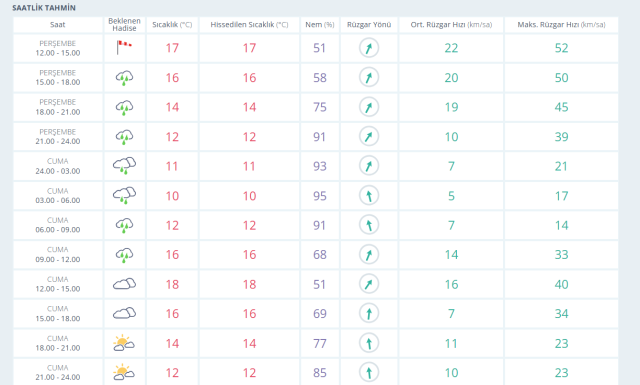Click wind direction arrow for Cuma 15.00 - 18.00

[x=369, y=314]
